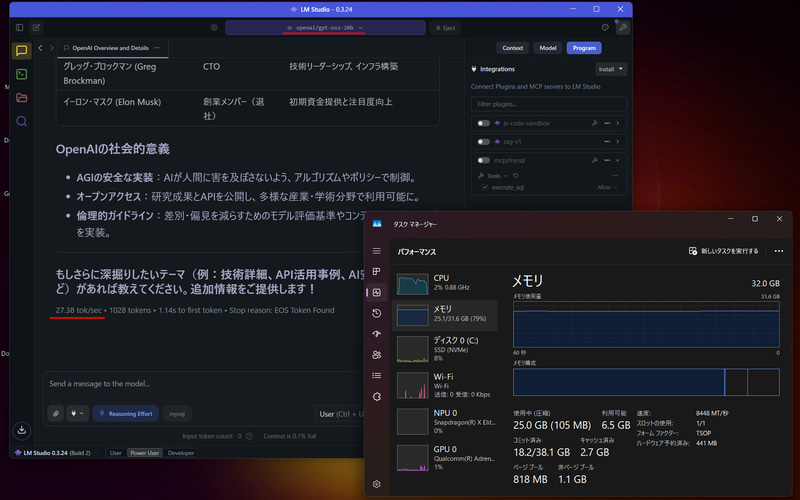Click the Reasoning Effort button

click(126, 413)
